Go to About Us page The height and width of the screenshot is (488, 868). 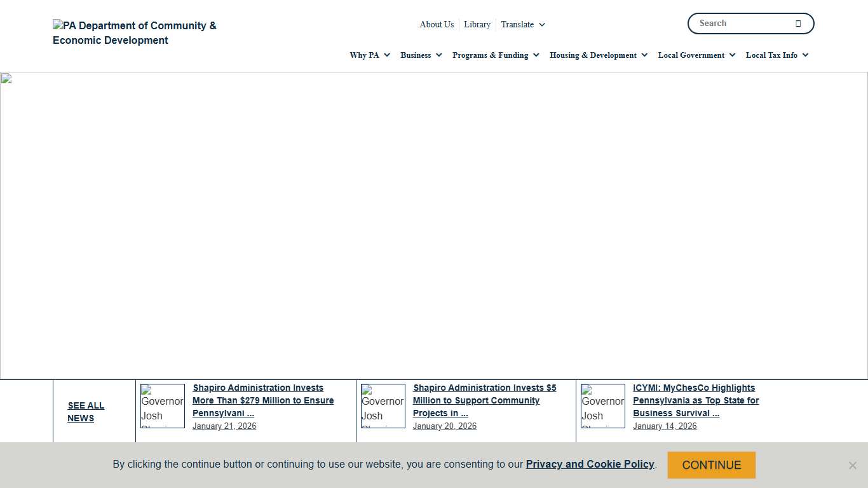(437, 25)
